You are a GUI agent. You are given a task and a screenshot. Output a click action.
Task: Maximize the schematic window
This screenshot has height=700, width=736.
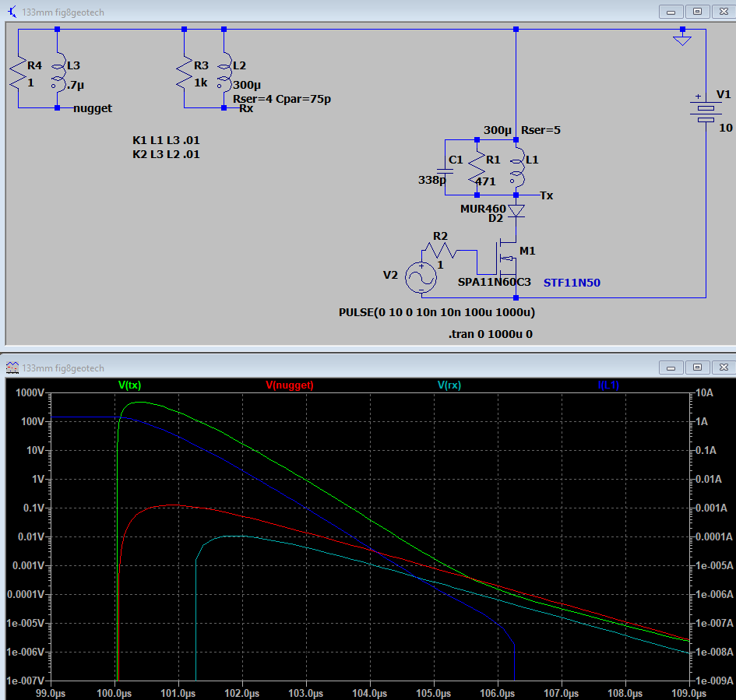coord(697,11)
